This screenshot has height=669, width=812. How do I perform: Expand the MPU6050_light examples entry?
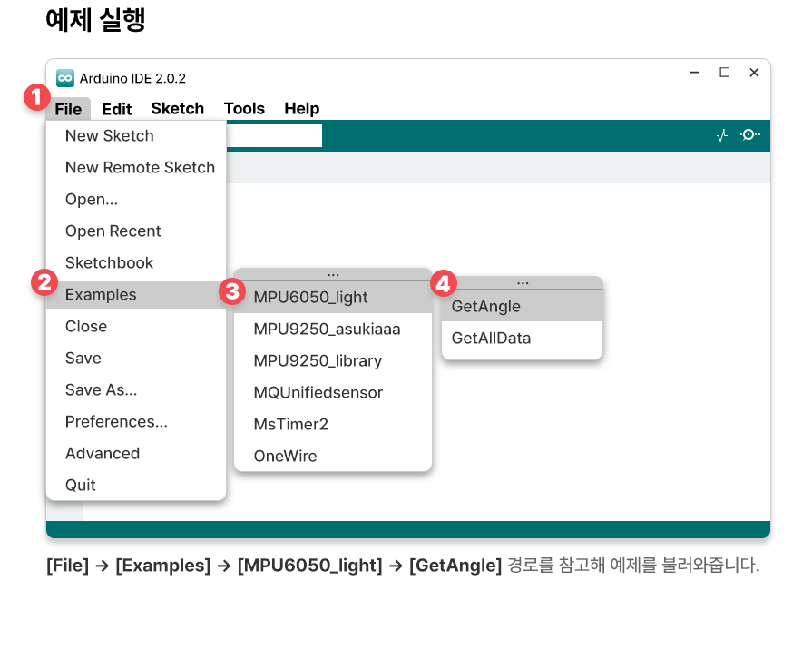pyautogui.click(x=310, y=297)
